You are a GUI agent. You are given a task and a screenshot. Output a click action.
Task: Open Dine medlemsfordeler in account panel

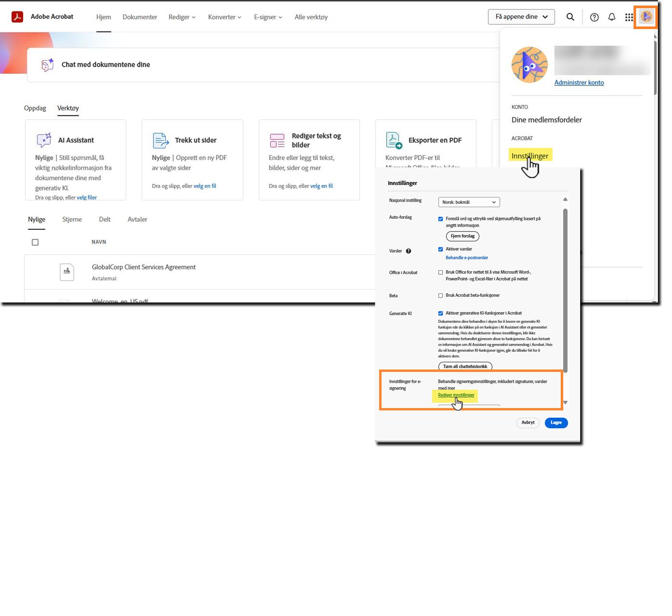tap(546, 120)
